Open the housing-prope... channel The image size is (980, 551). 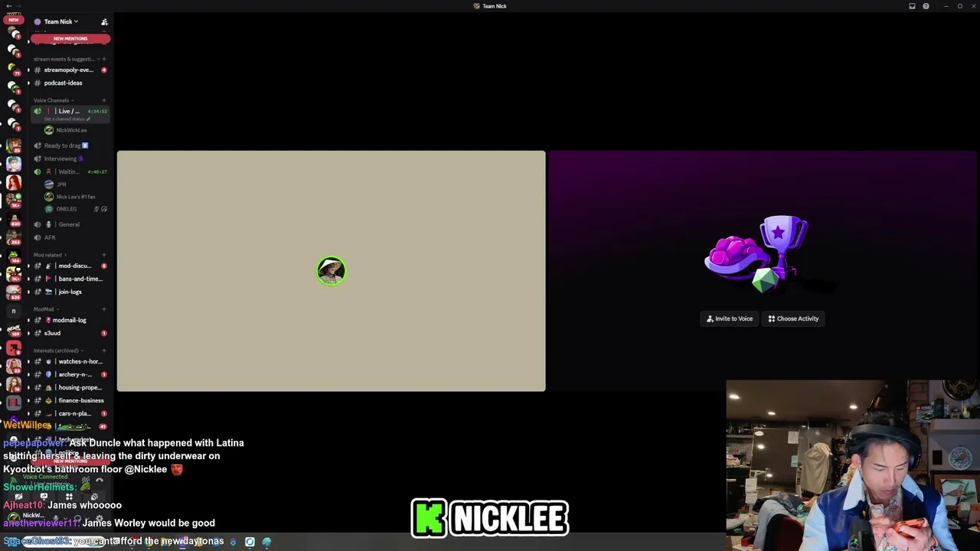click(69, 388)
